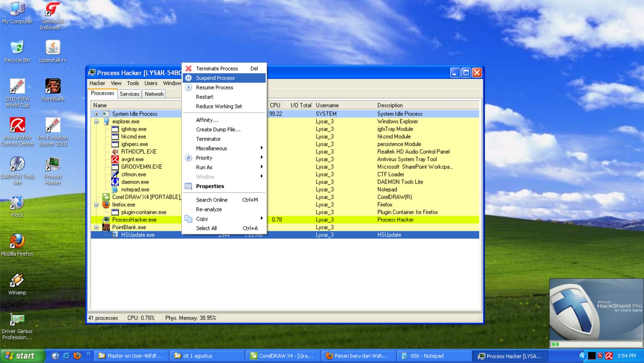
Task: Select the DAEMON Tools Lite desktop shortcut
Action: [17, 170]
